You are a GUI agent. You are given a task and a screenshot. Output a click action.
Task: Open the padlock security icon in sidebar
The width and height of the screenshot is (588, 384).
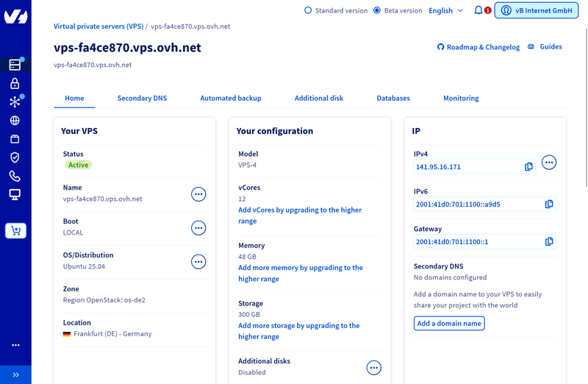(15, 84)
